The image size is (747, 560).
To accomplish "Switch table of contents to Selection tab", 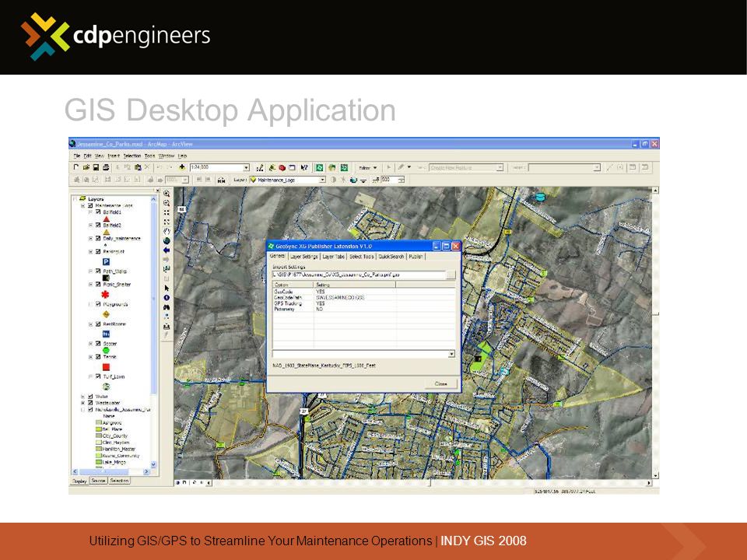I will point(119,481).
